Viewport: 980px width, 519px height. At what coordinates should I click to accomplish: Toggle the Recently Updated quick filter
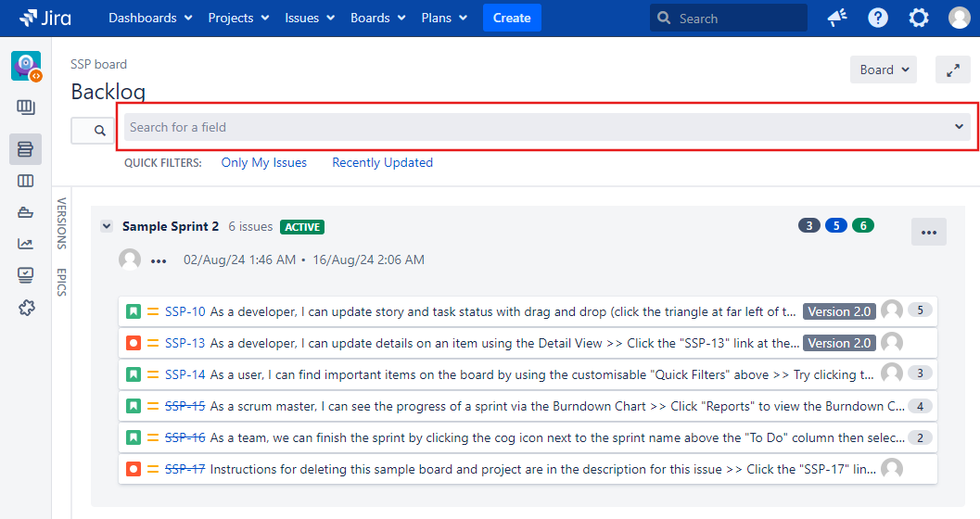pos(382,162)
